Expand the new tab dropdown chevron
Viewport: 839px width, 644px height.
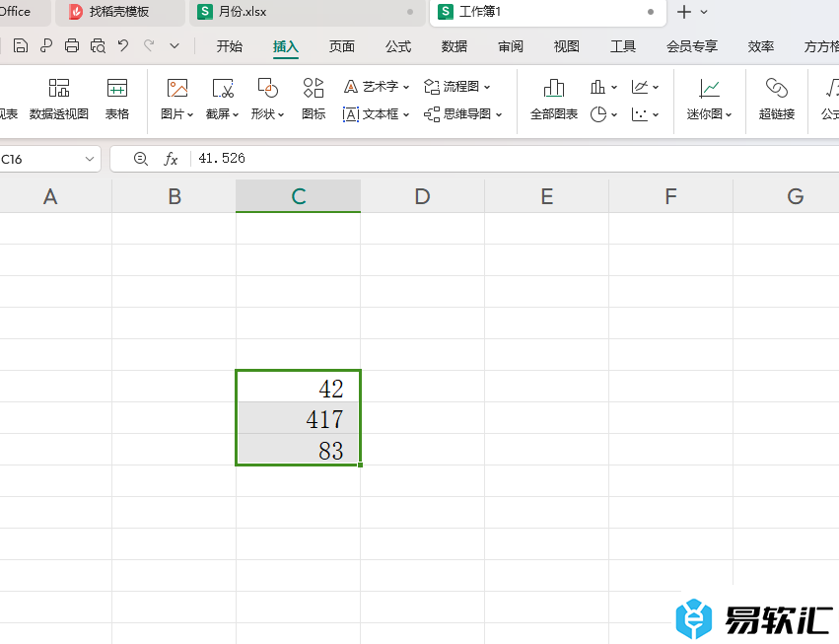coord(704,12)
